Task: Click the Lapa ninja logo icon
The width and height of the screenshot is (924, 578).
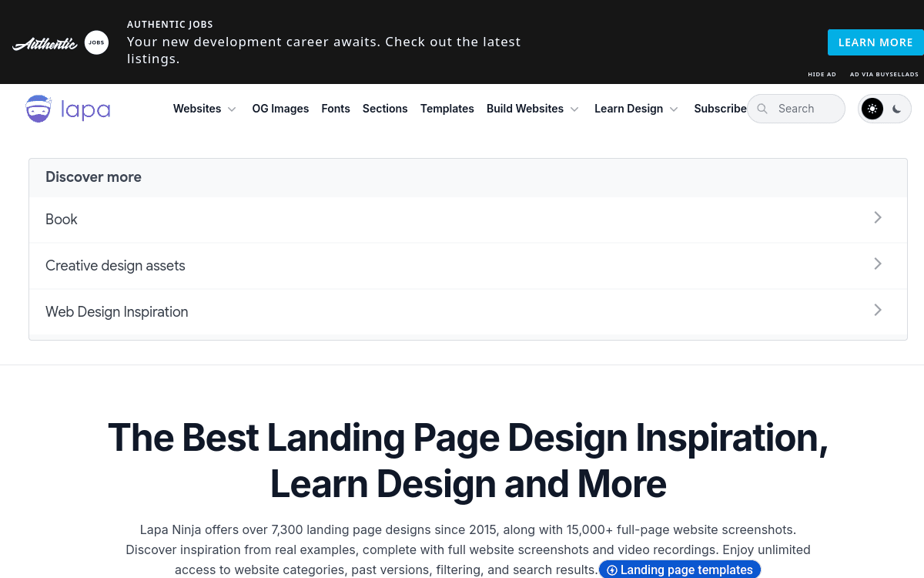Action: pyautogui.click(x=38, y=109)
